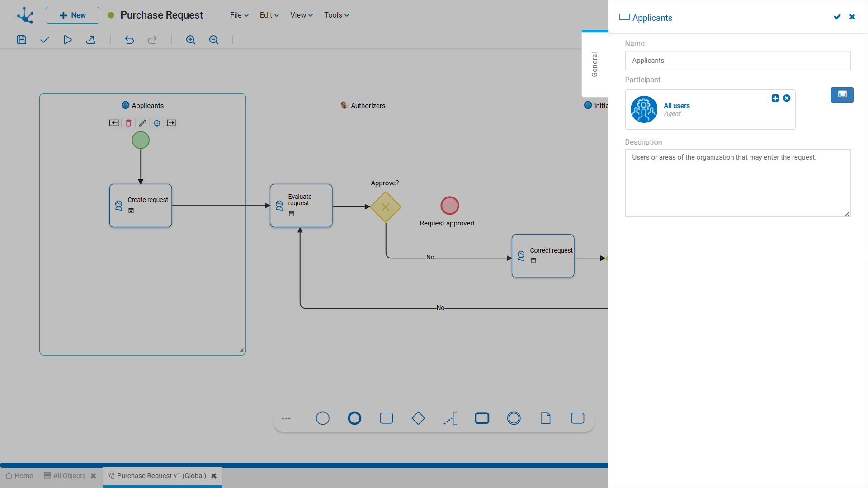Click the New button
The height and width of the screenshot is (488, 868).
pos(72,15)
